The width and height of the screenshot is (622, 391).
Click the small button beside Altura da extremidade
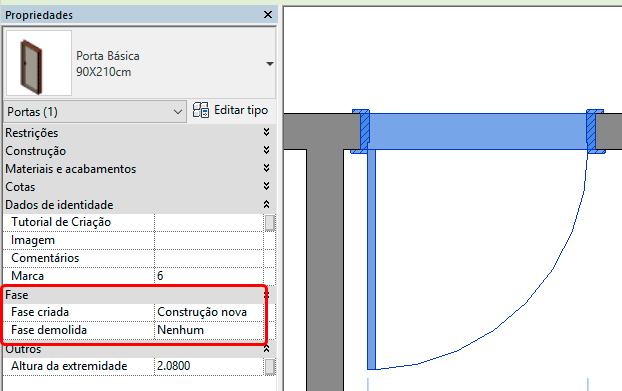pyautogui.click(x=270, y=366)
